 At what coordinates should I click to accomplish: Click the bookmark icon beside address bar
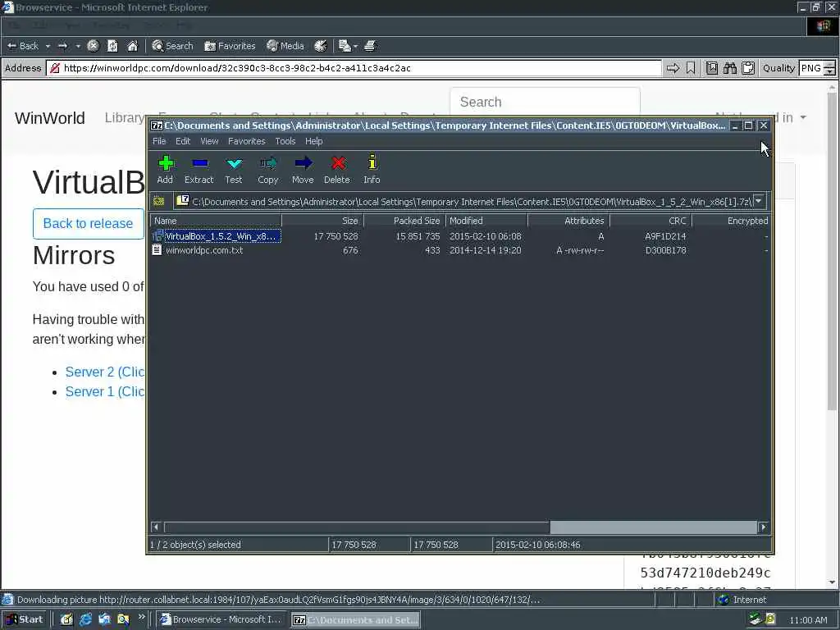(x=691, y=68)
